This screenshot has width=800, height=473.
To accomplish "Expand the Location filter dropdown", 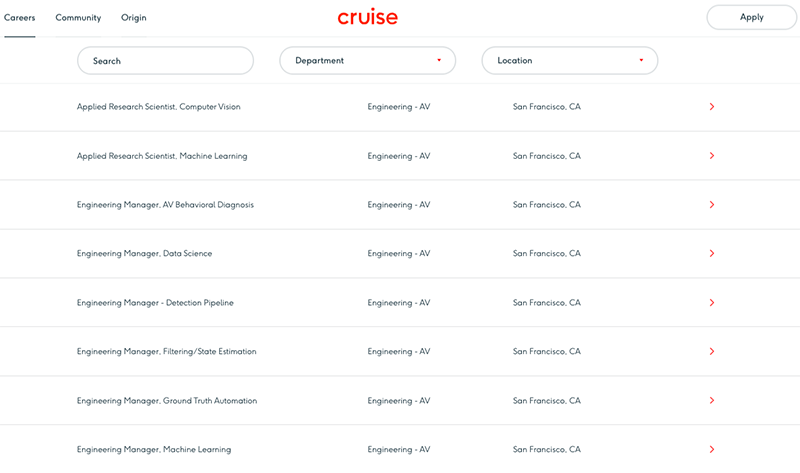I will [570, 61].
